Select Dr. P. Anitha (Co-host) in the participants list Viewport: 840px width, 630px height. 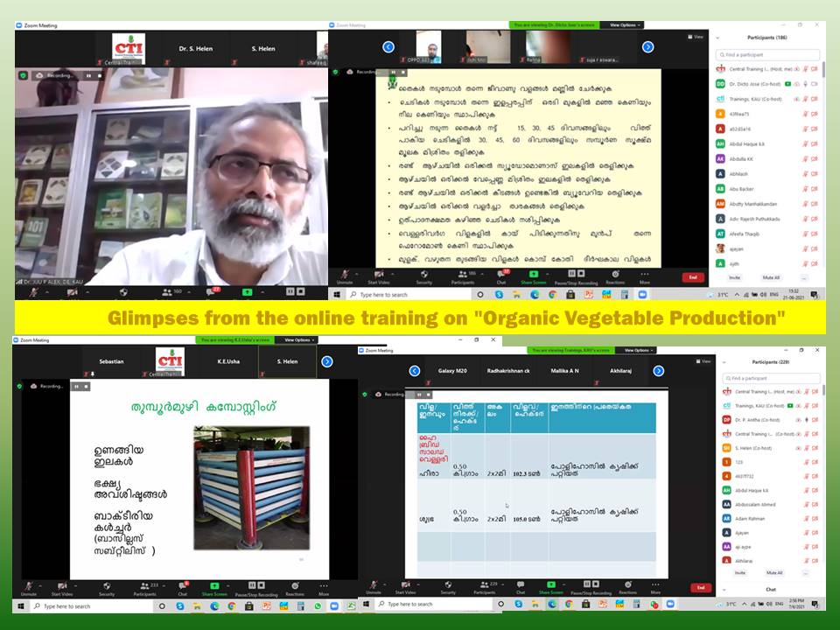[771, 420]
